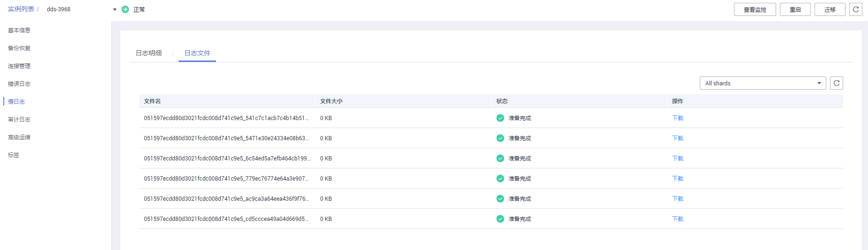Navigate to 错误日志 in sidebar
The width and height of the screenshot is (868, 250).
(x=19, y=84)
